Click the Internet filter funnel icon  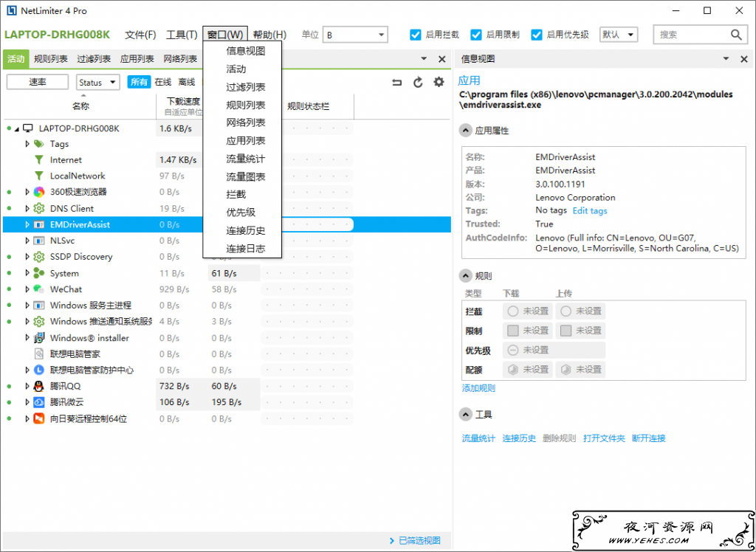[x=39, y=159]
